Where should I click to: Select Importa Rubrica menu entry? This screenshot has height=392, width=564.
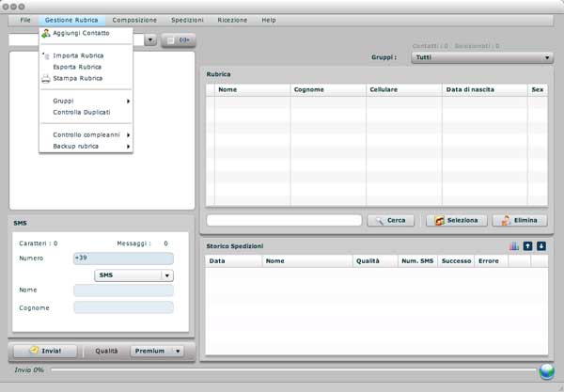[78, 55]
